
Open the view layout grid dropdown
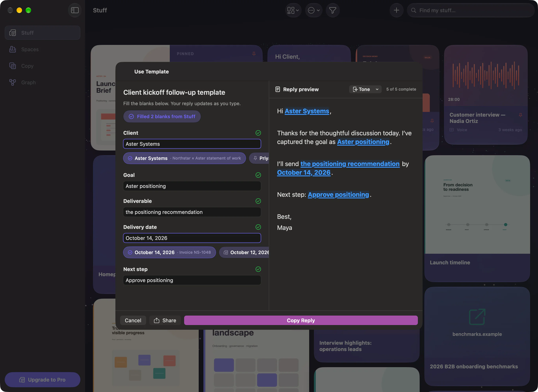[x=293, y=10]
